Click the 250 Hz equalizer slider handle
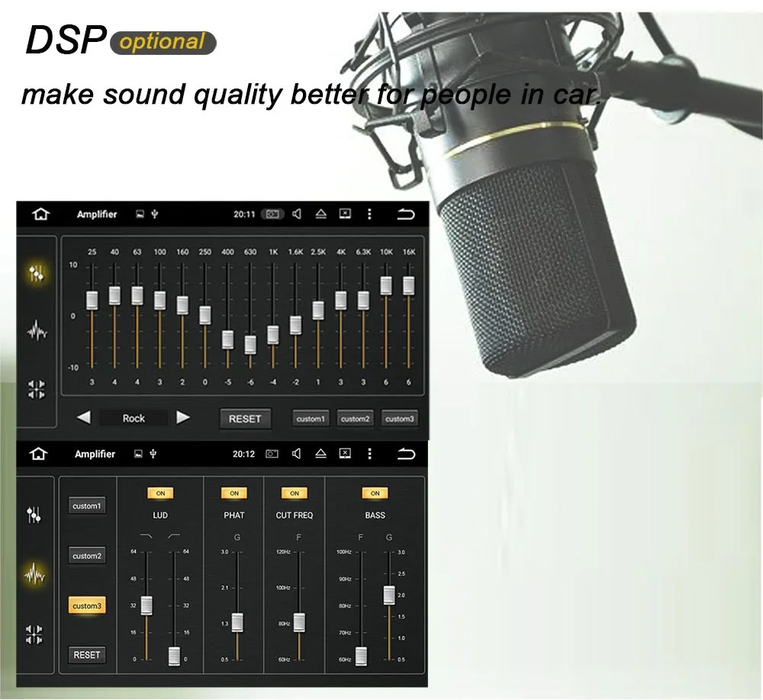Image resolution: width=763 pixels, height=700 pixels. click(205, 315)
